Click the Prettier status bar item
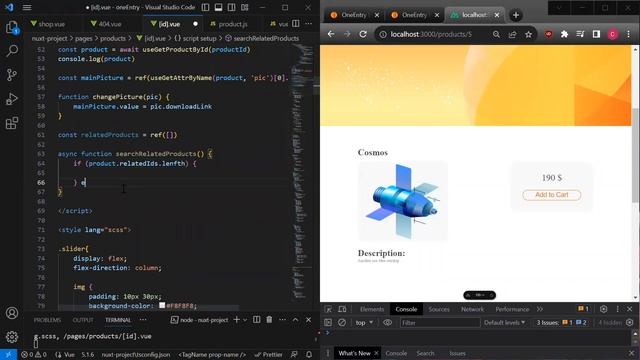This screenshot has width=640, height=360. (268, 355)
